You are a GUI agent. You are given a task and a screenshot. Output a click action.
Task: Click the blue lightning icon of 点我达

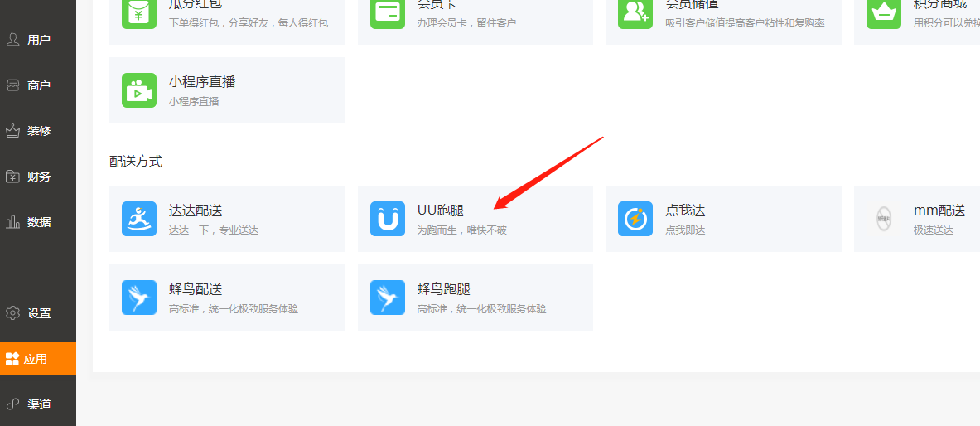pos(635,219)
